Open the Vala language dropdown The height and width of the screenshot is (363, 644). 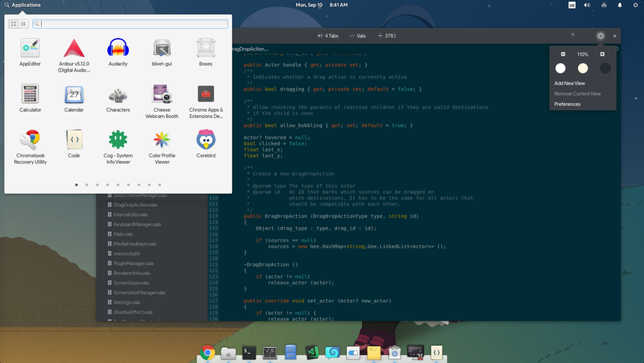coord(357,36)
